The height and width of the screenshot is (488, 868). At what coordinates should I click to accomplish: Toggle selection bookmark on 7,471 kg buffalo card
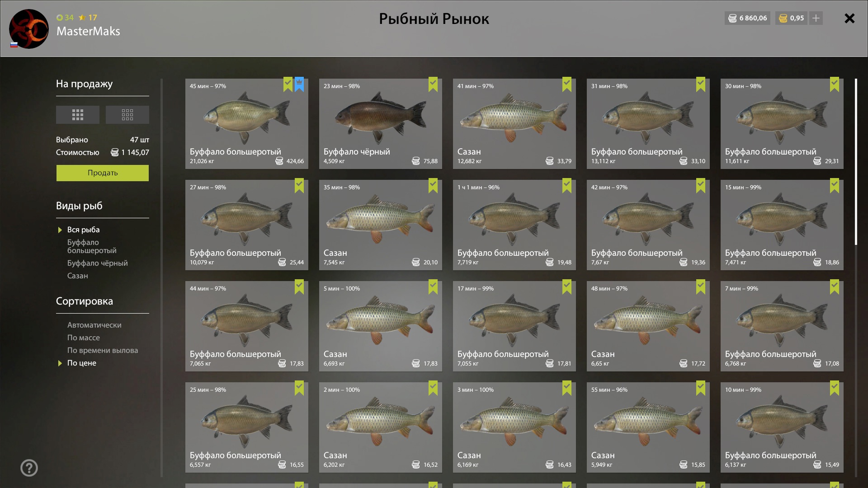click(x=835, y=186)
